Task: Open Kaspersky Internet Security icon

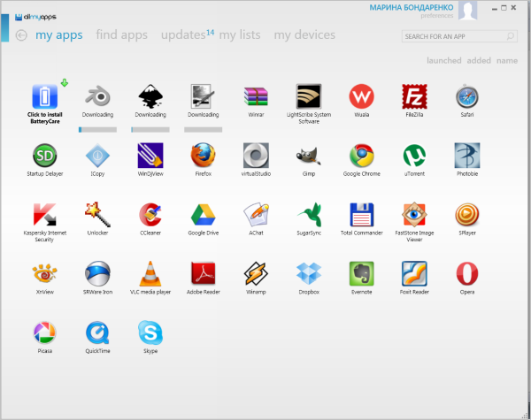Action: (x=45, y=214)
